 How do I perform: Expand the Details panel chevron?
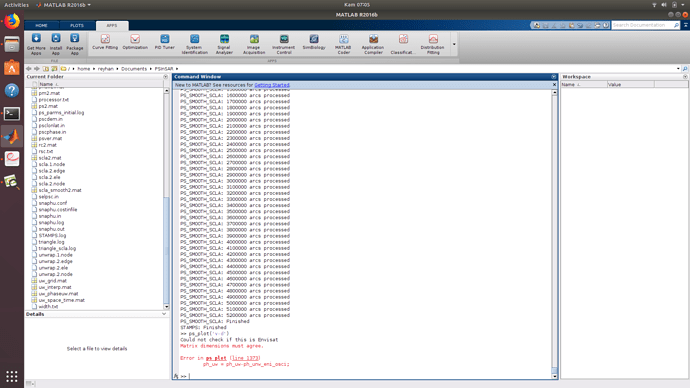164,314
